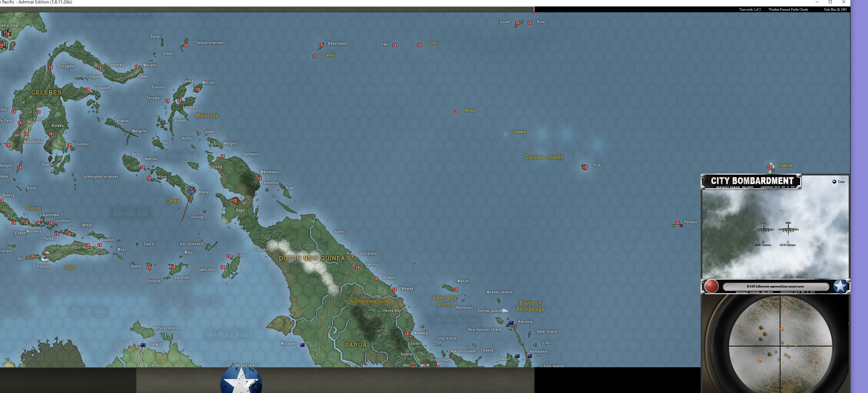This screenshot has width=868, height=393.
Task: Select the Japanese base icon at Kendari
Action: (69, 145)
